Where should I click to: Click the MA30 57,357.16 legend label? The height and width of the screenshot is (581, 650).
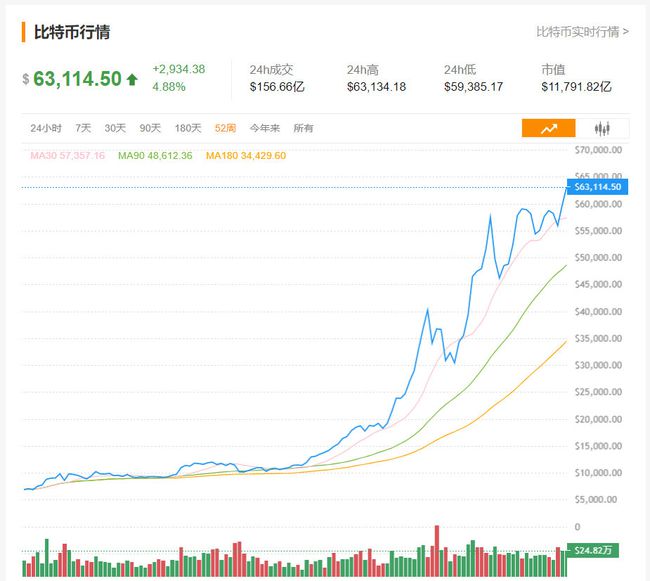tap(68, 156)
